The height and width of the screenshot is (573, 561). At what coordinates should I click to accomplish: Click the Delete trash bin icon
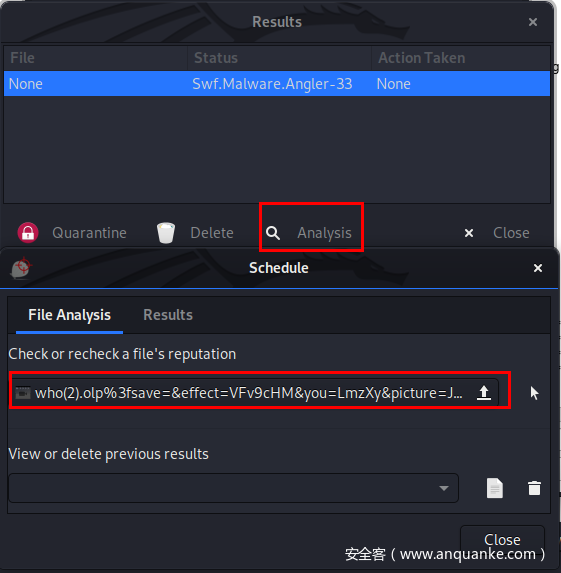(166, 233)
